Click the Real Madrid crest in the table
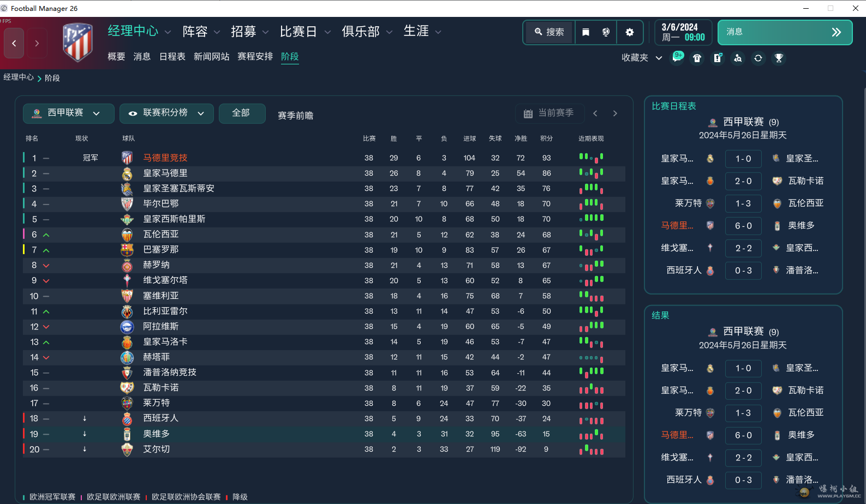This screenshot has height=504, width=866. [127, 173]
